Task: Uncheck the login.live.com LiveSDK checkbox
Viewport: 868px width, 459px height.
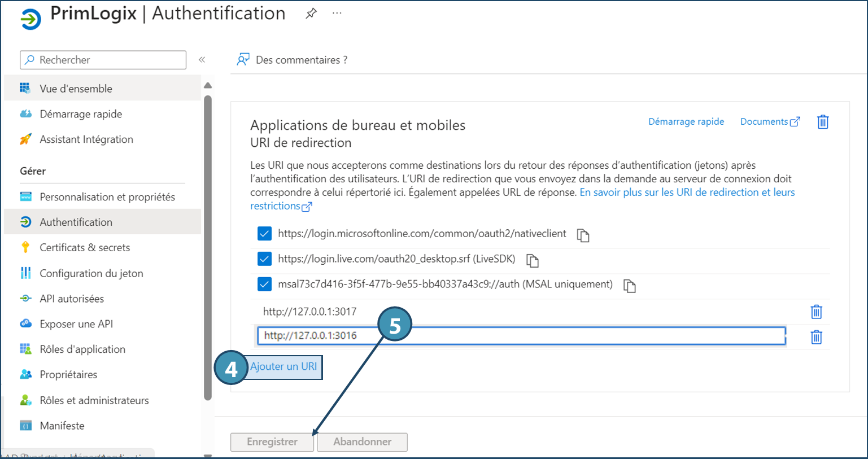Action: click(x=264, y=259)
